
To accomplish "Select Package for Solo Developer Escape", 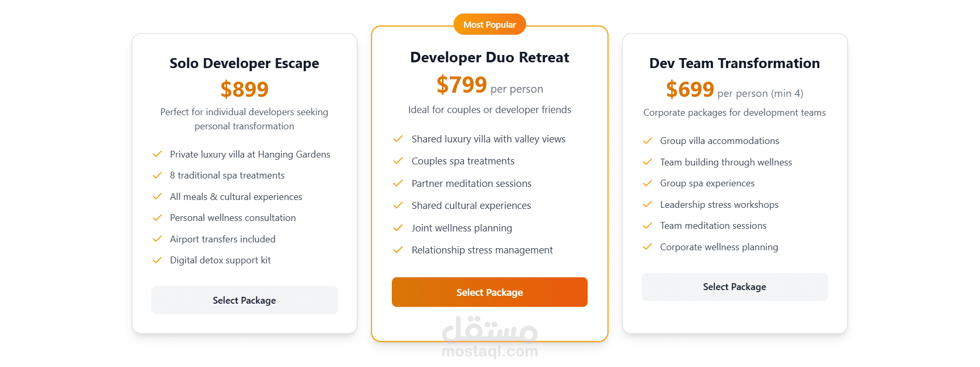I will click(x=244, y=300).
